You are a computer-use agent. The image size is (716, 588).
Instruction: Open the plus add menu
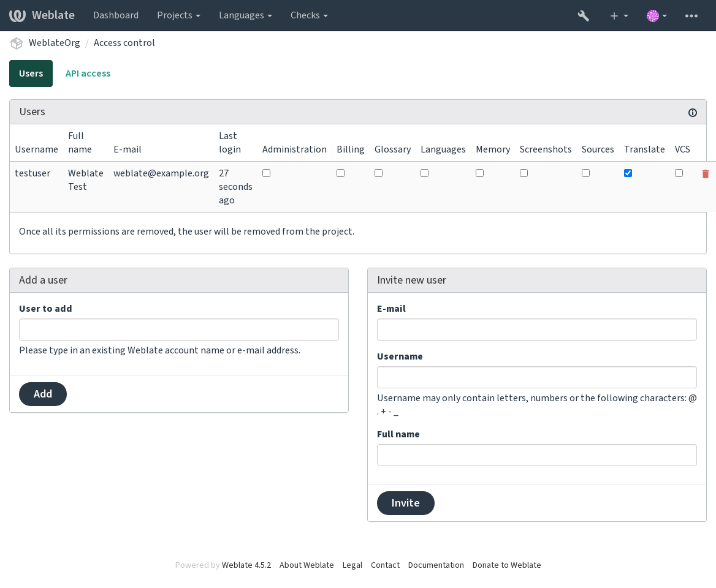point(619,15)
